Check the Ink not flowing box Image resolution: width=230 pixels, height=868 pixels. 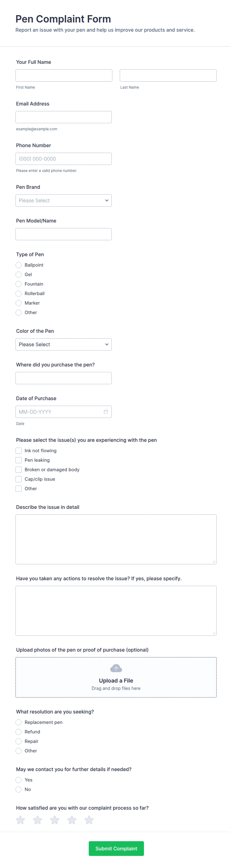point(19,451)
